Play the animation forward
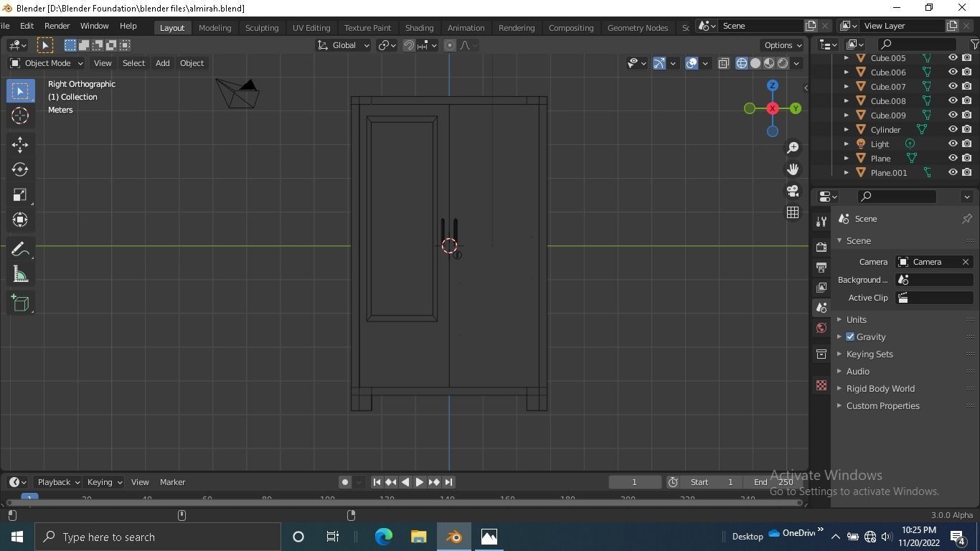The height and width of the screenshot is (551, 980). pyautogui.click(x=420, y=482)
